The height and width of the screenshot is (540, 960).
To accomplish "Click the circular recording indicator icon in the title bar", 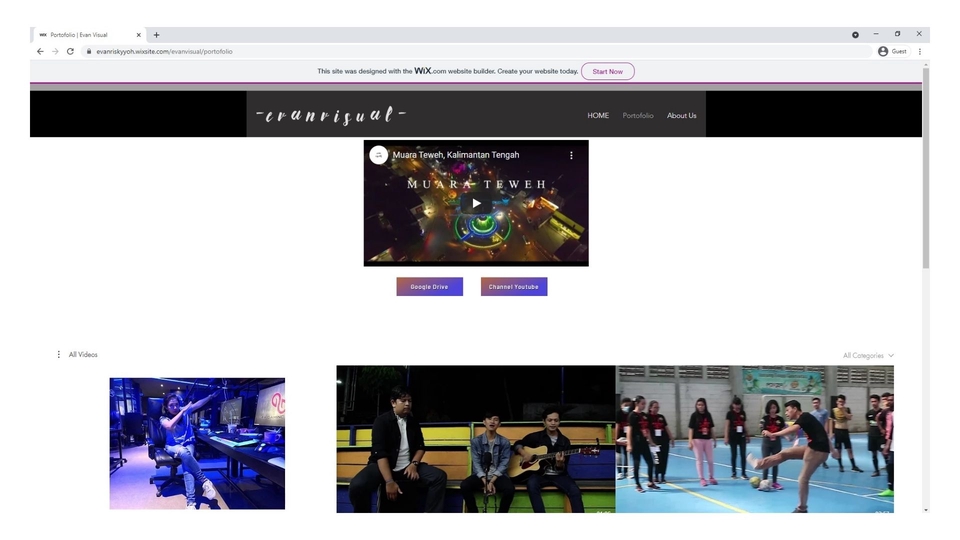I will [855, 35].
